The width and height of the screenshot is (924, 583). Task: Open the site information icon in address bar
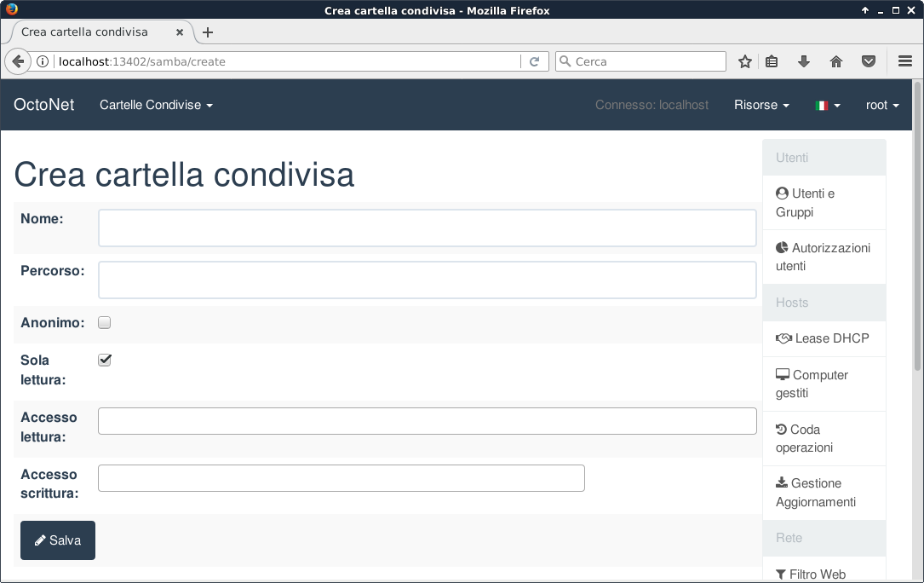(43, 61)
